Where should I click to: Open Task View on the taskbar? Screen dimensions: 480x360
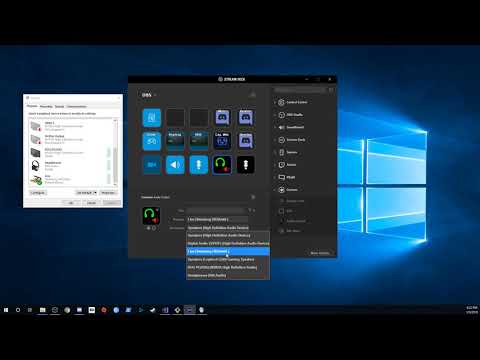click(x=30, y=310)
